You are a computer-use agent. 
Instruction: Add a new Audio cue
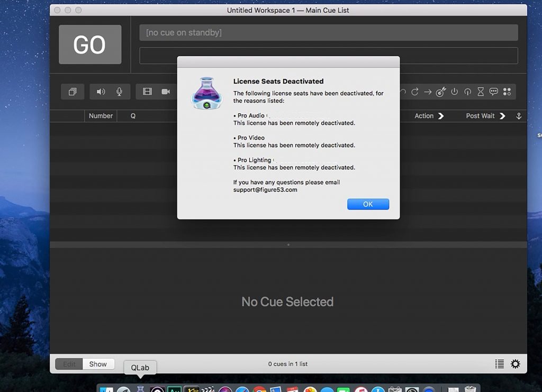[x=101, y=92]
